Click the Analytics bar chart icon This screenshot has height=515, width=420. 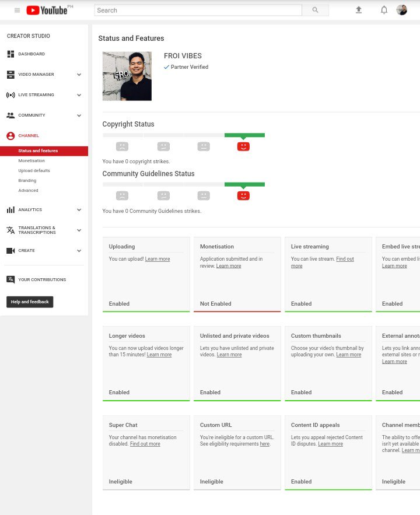click(x=10, y=209)
